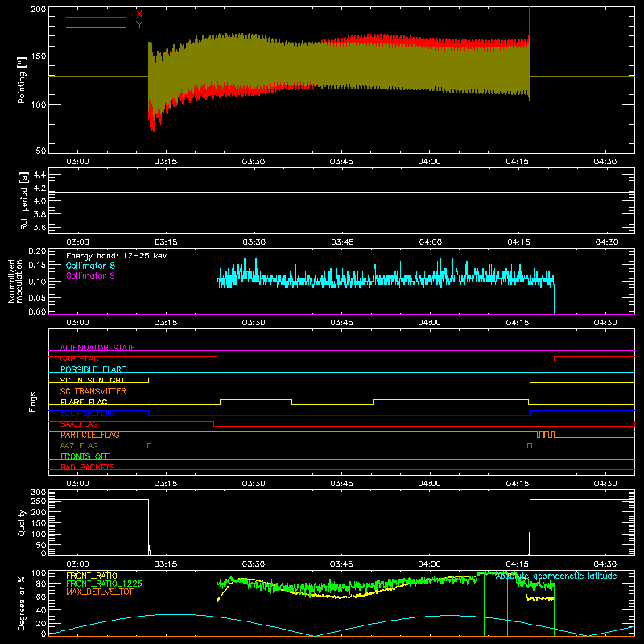This screenshot has width=644, height=644.
Task: Click the 250 tick on Quality axis
Action: point(39,501)
